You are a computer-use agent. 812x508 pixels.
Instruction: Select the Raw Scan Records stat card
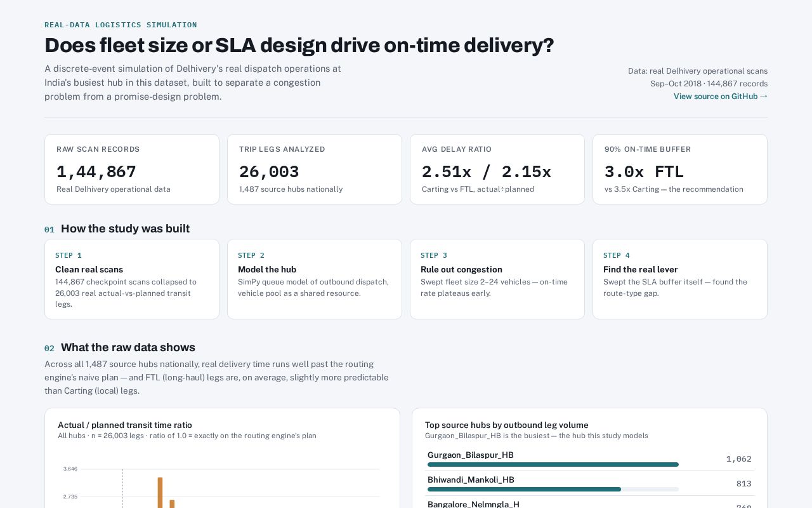[132, 169]
